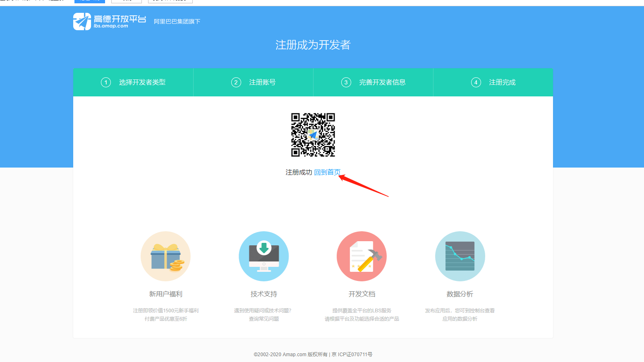Select the 选择开发者类型 step label

click(142, 82)
